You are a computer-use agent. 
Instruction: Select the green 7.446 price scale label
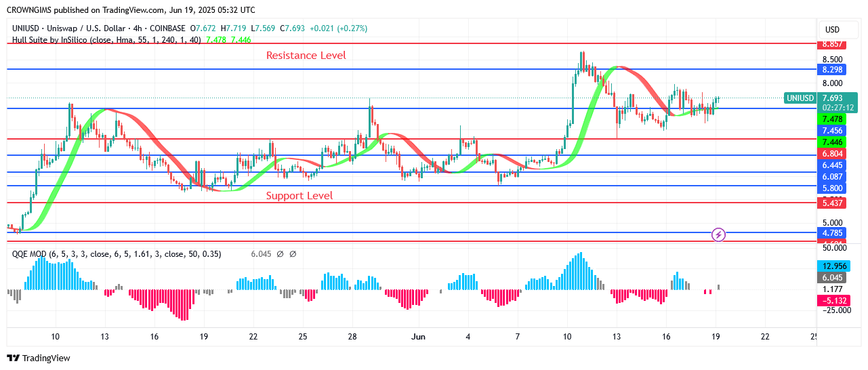tap(833, 142)
